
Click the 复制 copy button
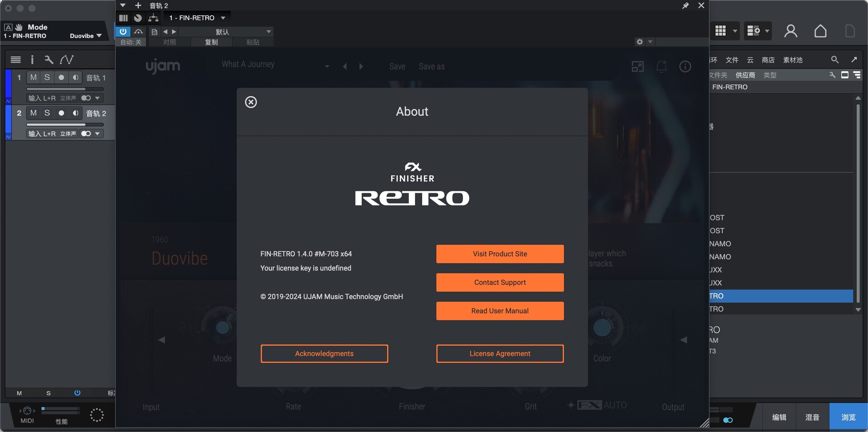click(212, 42)
